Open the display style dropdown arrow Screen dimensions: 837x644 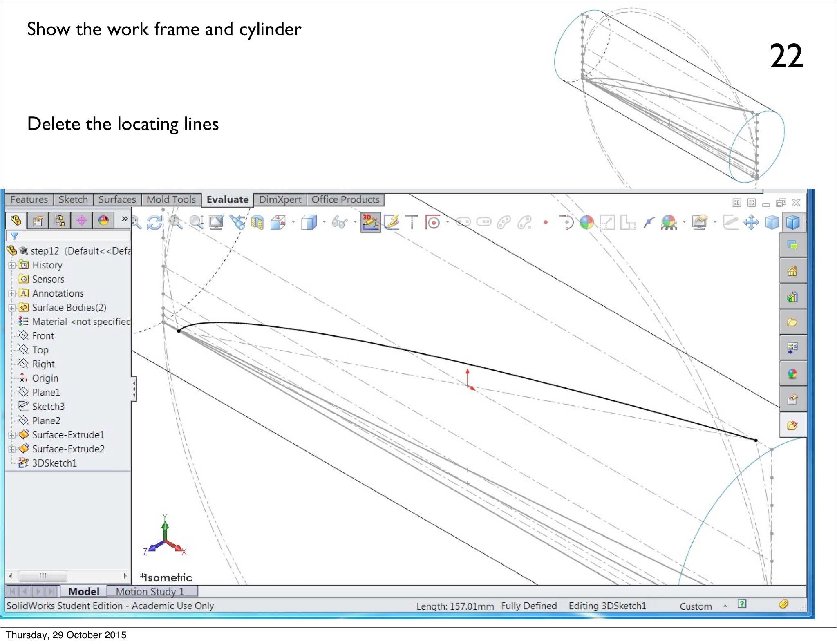324,223
